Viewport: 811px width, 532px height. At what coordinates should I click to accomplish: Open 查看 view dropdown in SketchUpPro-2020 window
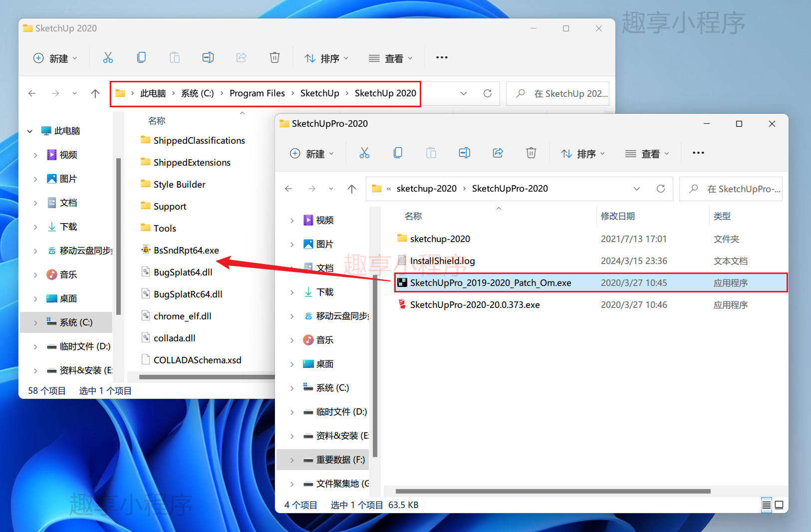pyautogui.click(x=647, y=154)
